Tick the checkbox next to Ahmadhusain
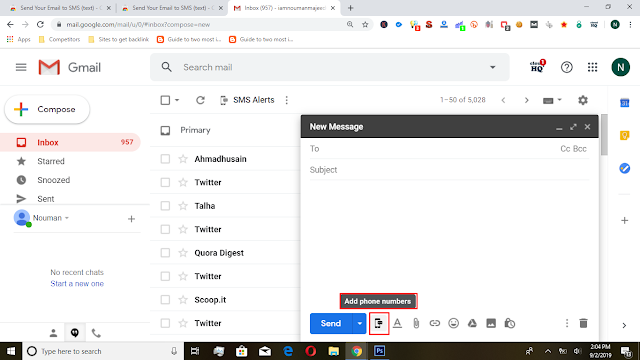640x360 pixels. [165, 159]
